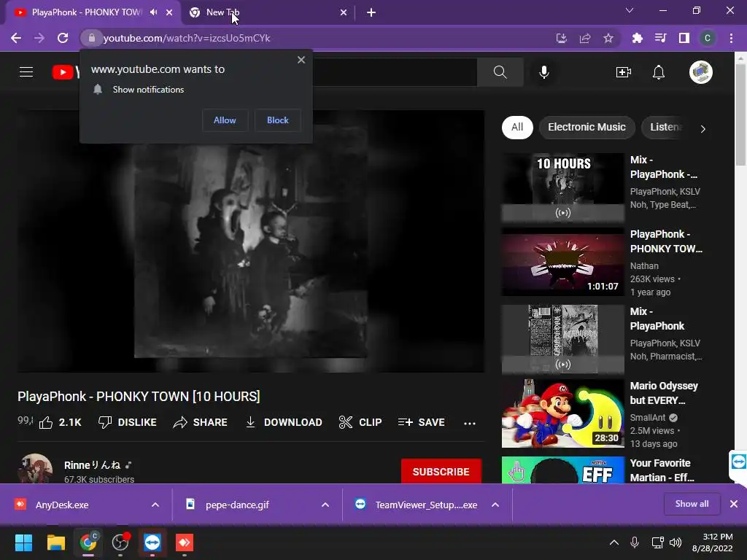
Task: Open the 10 HOURS Mix thumbnail
Action: point(562,187)
